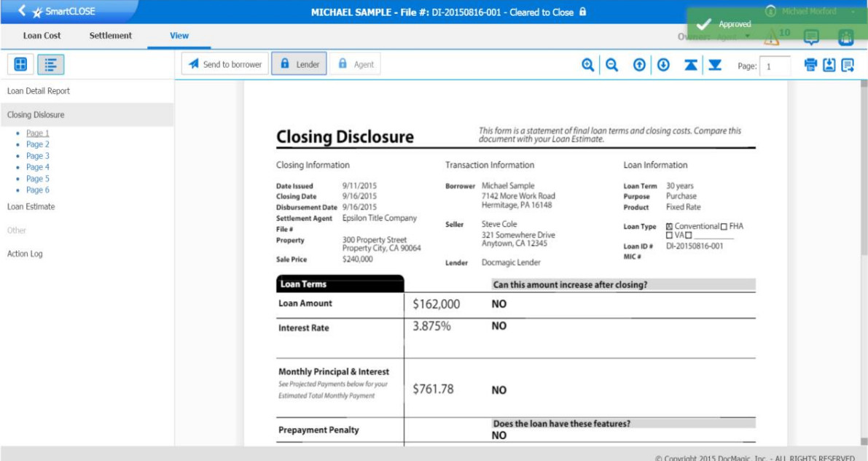Zoom out of the document
This screenshot has height=461, width=868.
point(612,65)
